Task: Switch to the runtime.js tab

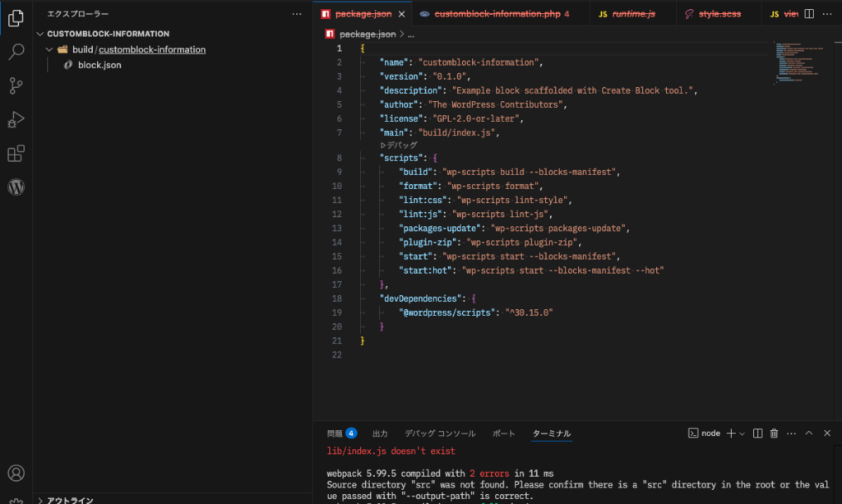Action: [x=634, y=14]
